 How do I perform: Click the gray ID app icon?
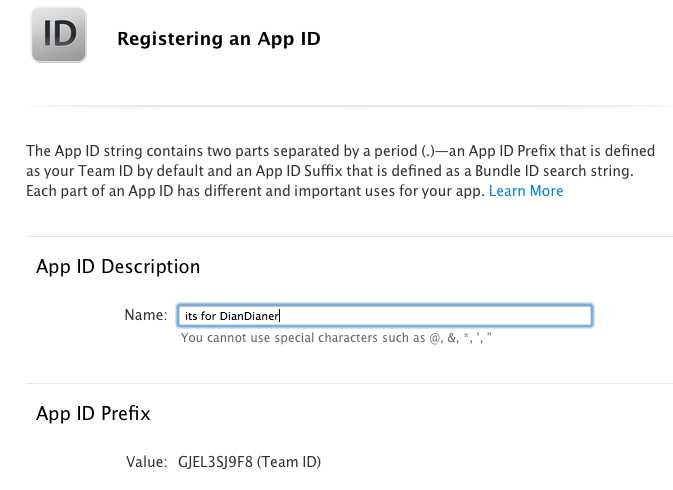(58, 35)
